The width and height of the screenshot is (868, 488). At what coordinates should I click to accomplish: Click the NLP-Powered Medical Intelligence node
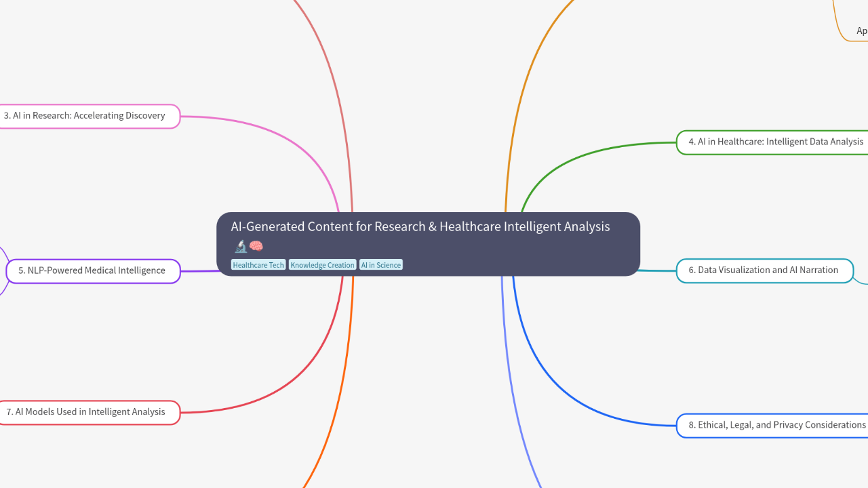point(92,271)
